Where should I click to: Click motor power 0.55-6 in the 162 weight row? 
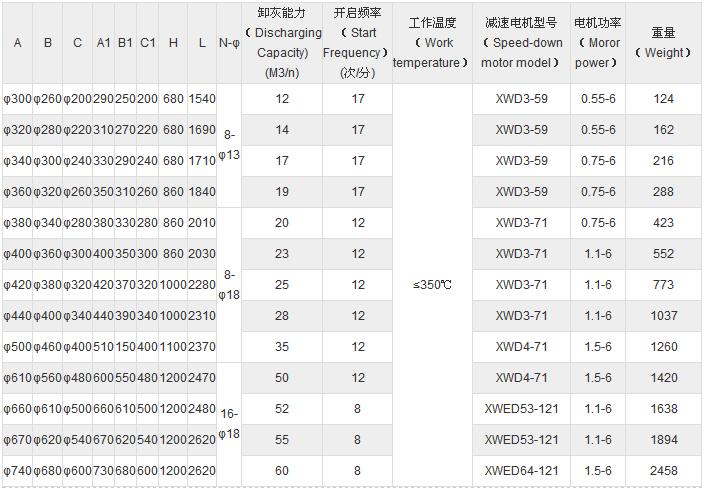[x=598, y=130]
